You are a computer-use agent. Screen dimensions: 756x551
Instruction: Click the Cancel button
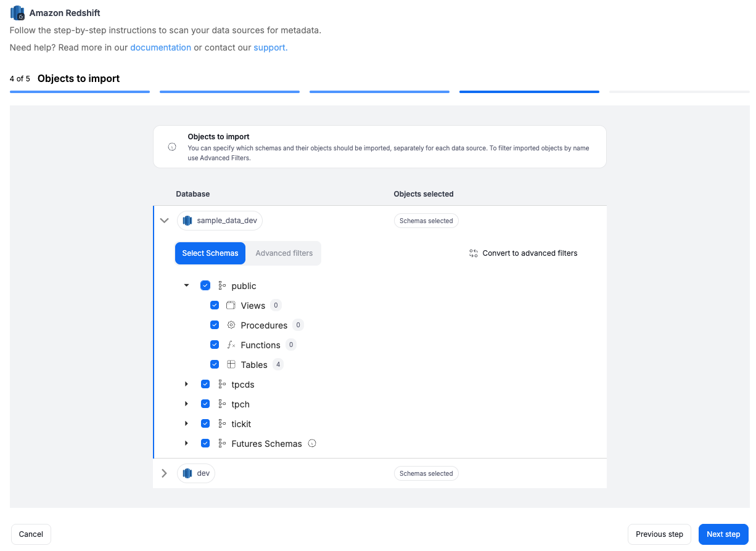tap(31, 534)
